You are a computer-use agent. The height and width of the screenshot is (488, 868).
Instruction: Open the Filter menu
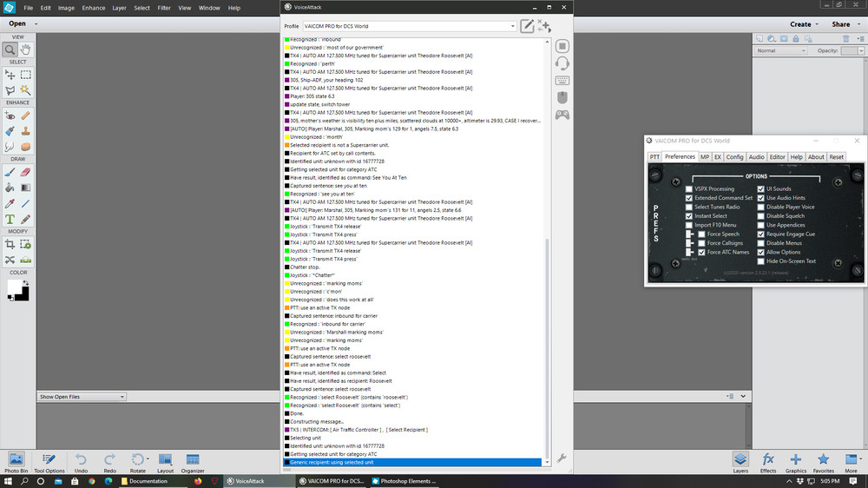[164, 8]
